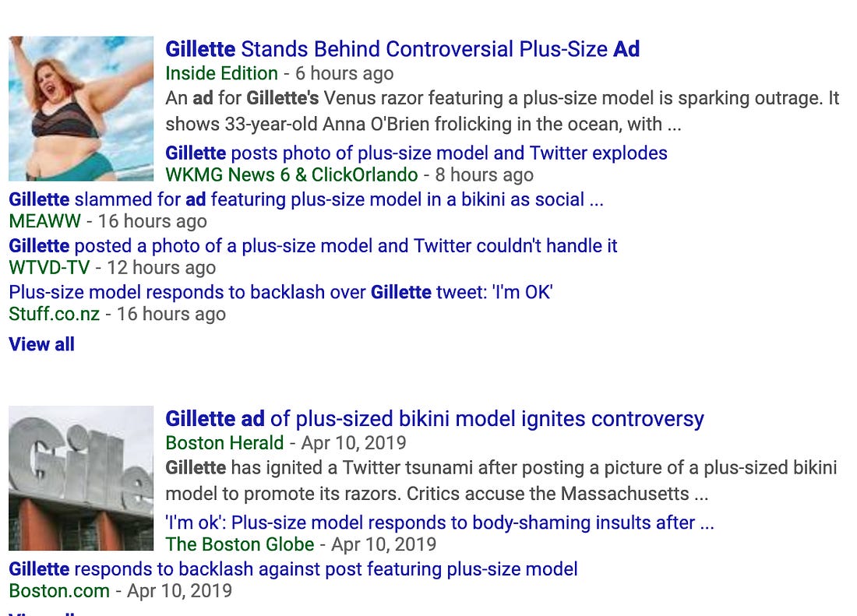This screenshot has width=857, height=616.
Task: Open 'Gillette responds to backlash against post' article
Action: point(293,569)
